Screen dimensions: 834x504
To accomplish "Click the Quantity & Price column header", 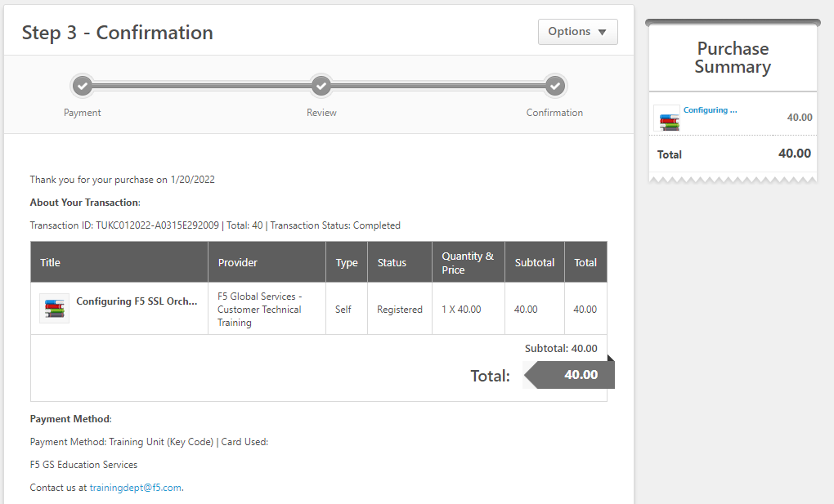I will pyautogui.click(x=469, y=262).
